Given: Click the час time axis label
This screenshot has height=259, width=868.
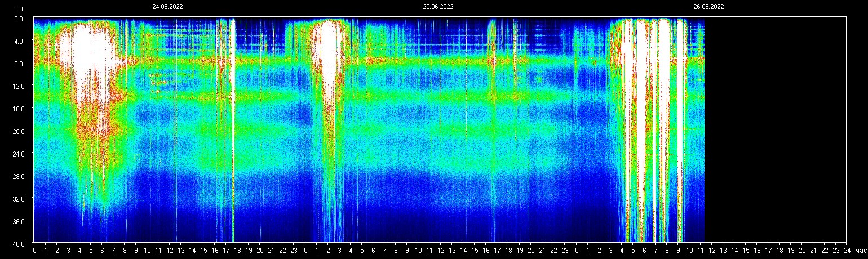Looking at the screenshot, I should click(860, 250).
